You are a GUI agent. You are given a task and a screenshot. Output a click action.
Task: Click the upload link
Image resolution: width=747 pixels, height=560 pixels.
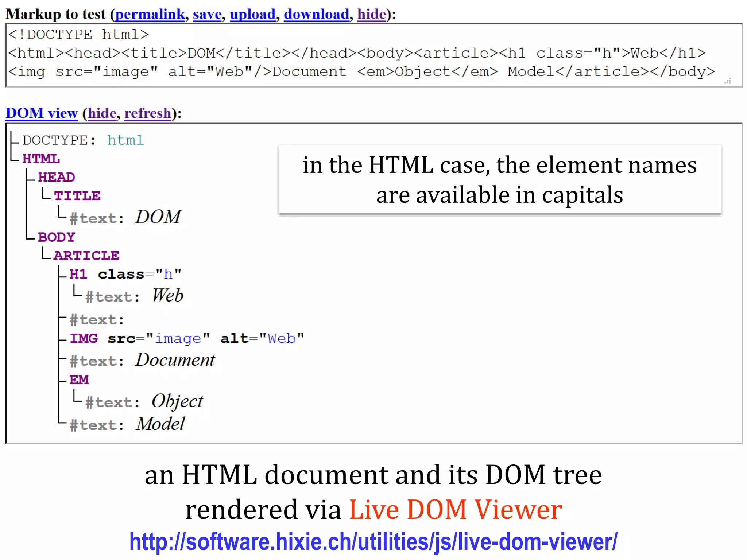253,15
